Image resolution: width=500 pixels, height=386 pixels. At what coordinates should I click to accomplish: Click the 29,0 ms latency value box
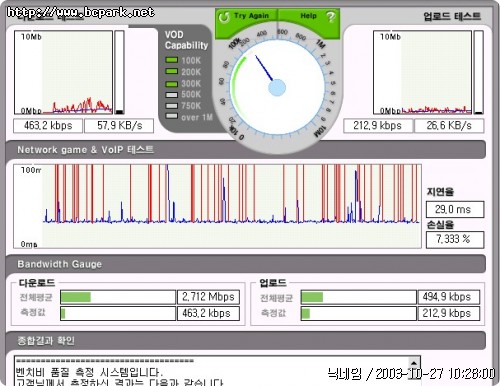455,209
